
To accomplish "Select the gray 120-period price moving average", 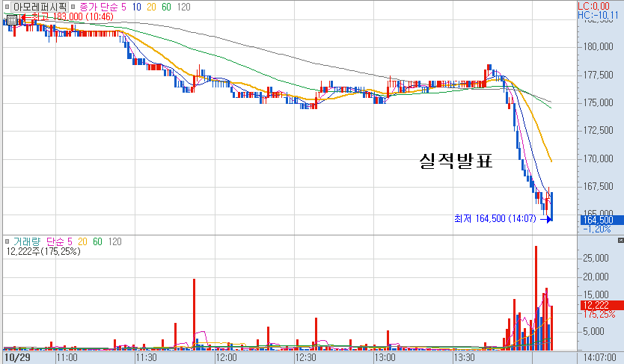I will 183,7.
